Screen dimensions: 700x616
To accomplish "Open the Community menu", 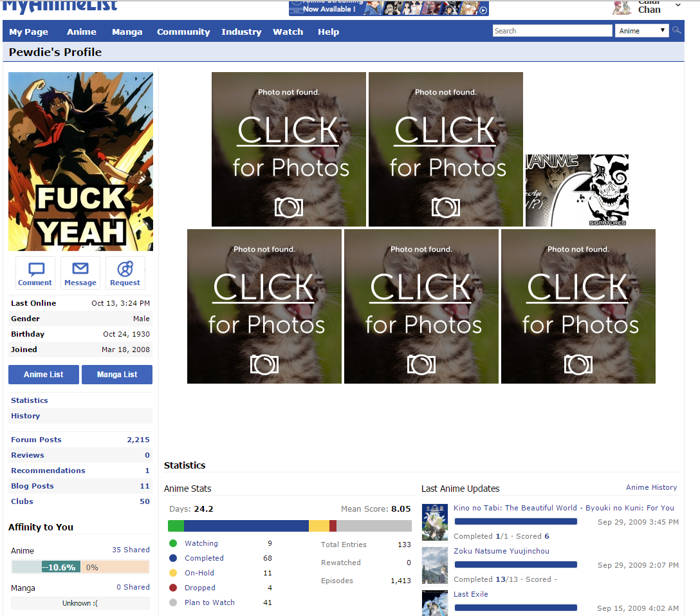I will point(183,32).
